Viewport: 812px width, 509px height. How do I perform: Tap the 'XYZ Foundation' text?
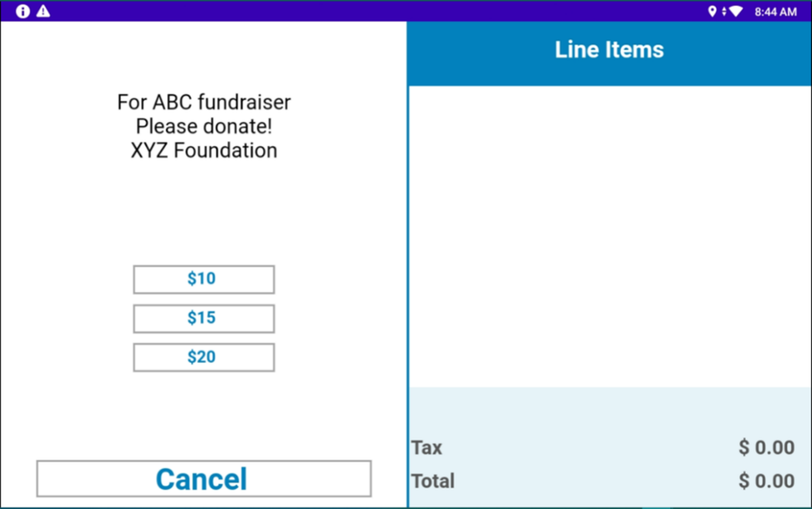tap(204, 150)
